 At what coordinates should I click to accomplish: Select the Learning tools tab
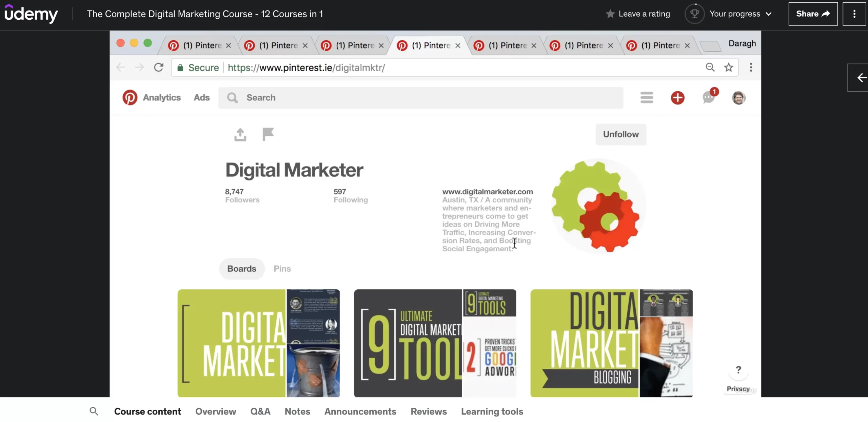(492, 411)
